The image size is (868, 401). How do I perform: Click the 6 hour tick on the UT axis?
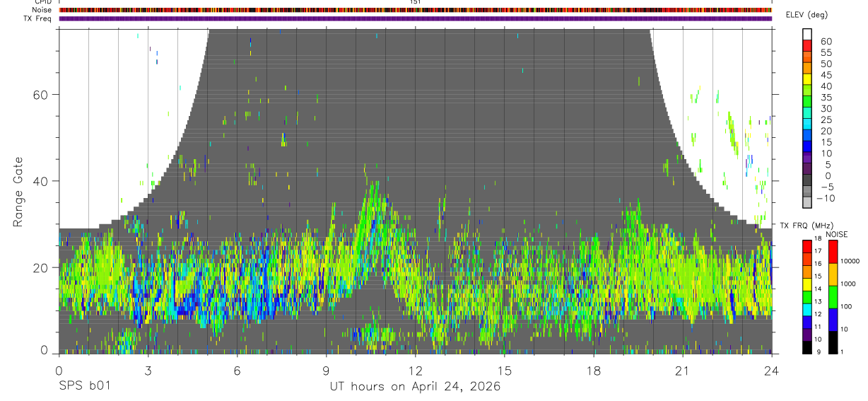coord(237,371)
